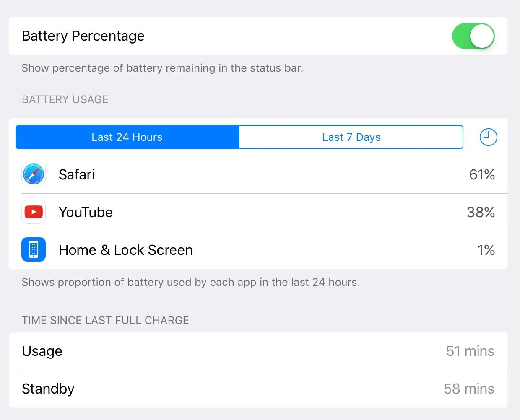Viewport: 520px width, 420px height.
Task: Click YouTube's 38% battery usage value
Action: coord(481,212)
